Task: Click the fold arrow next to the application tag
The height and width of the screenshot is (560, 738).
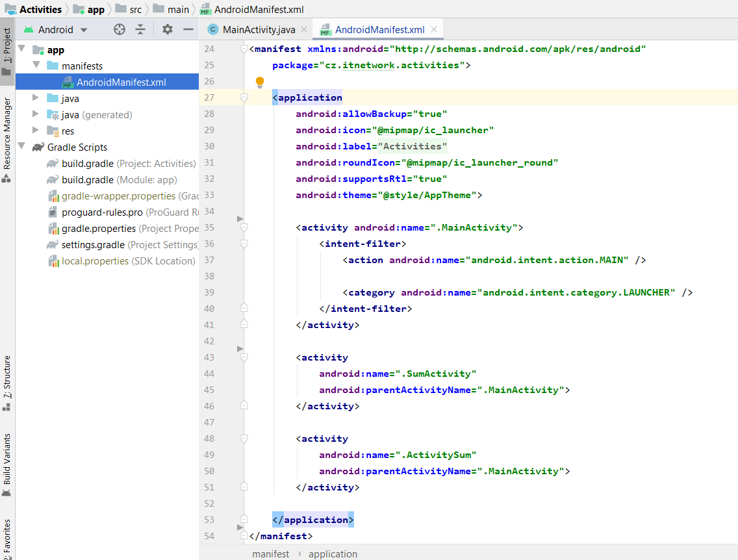Action: tap(244, 97)
